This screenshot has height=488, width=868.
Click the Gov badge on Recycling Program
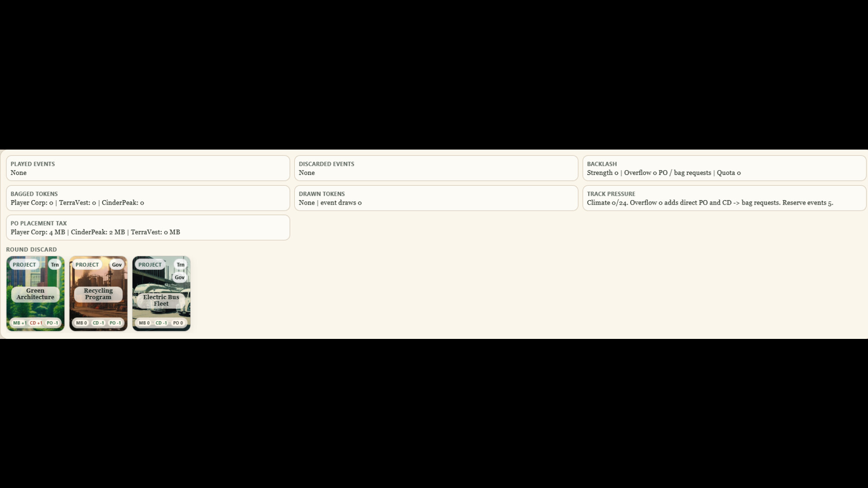pos(117,265)
